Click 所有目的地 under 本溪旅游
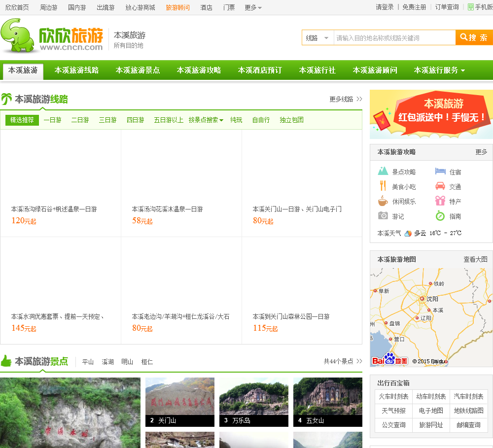The width and height of the screenshot is (493, 448). point(128,45)
